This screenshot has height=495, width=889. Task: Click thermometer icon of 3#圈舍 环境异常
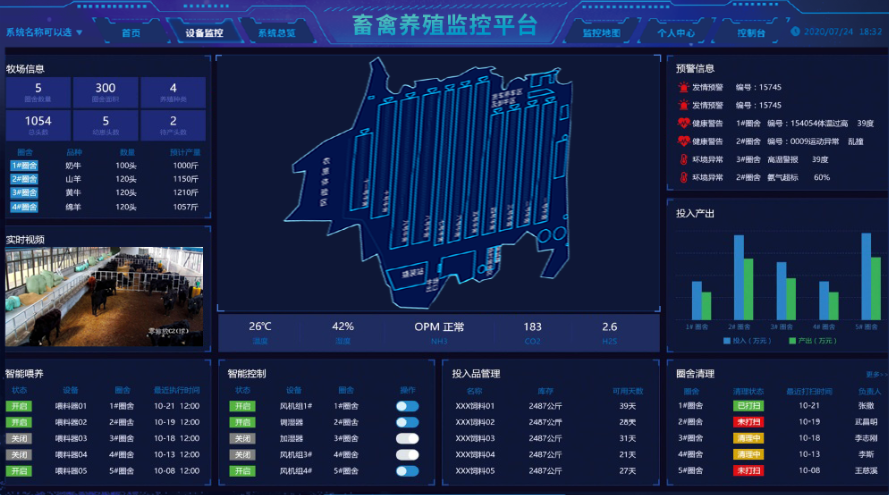coord(683,159)
